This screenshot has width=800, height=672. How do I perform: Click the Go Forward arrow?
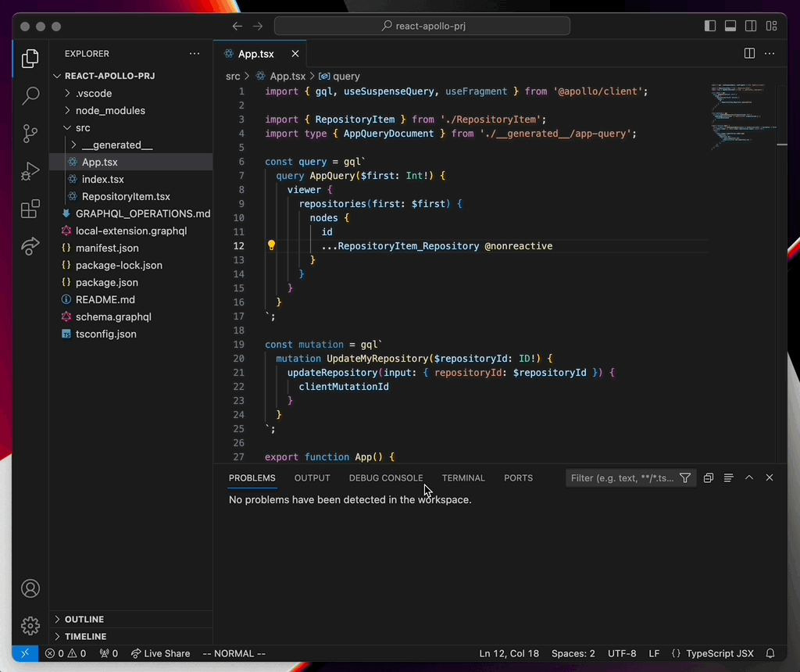click(258, 26)
